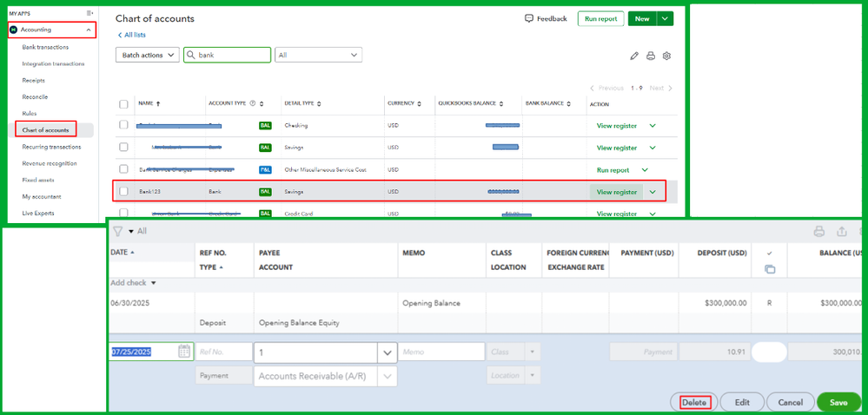Click the magnifier icon in the search box
This screenshot has width=868, height=415.
coord(191,55)
